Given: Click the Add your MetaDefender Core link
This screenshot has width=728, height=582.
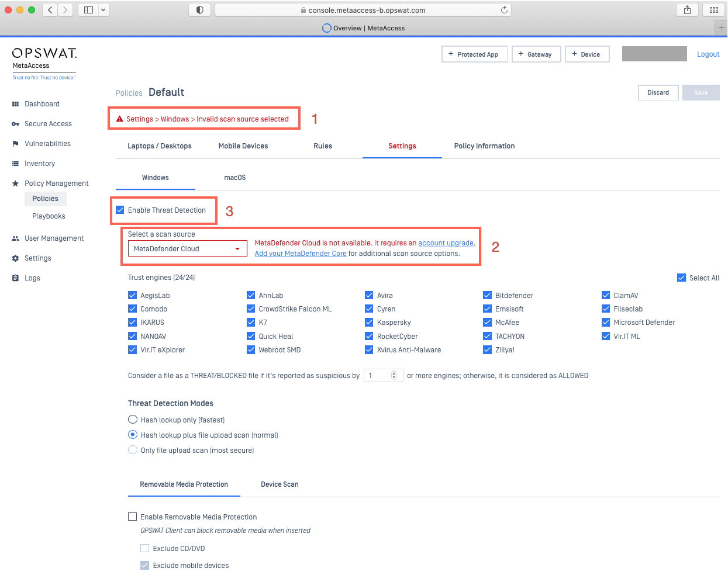Looking at the screenshot, I should coord(301,254).
